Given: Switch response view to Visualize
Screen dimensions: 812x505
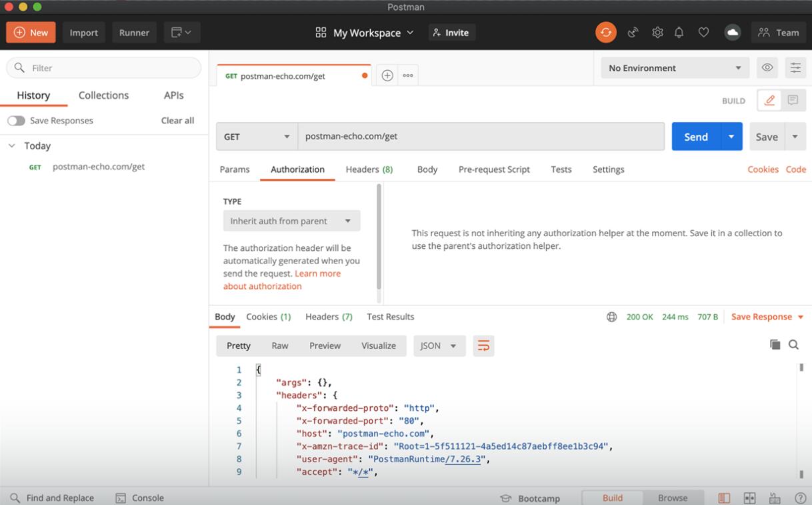Looking at the screenshot, I should 379,346.
